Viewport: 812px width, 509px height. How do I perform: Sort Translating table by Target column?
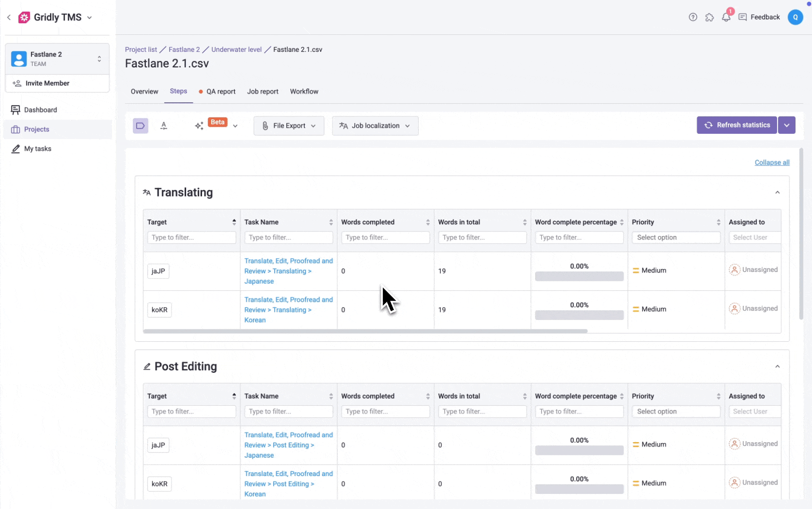234,222
